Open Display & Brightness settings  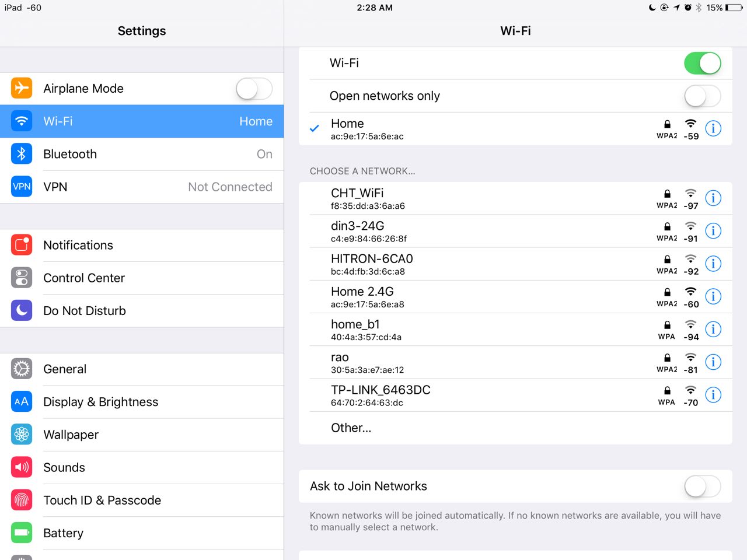[142, 401]
